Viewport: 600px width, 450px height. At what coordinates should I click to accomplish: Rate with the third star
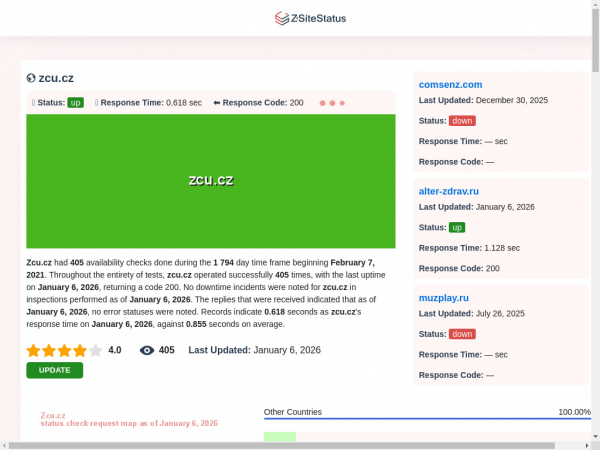pyautogui.click(x=64, y=350)
